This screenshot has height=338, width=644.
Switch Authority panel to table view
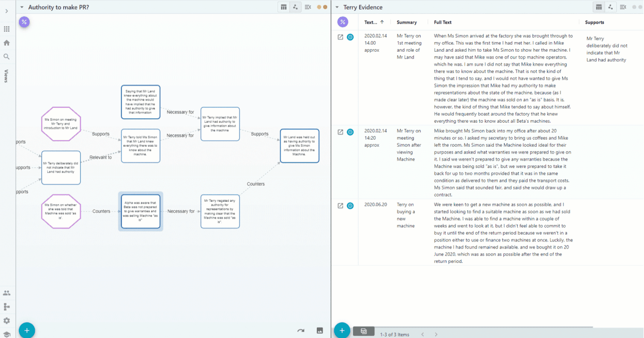(283, 7)
